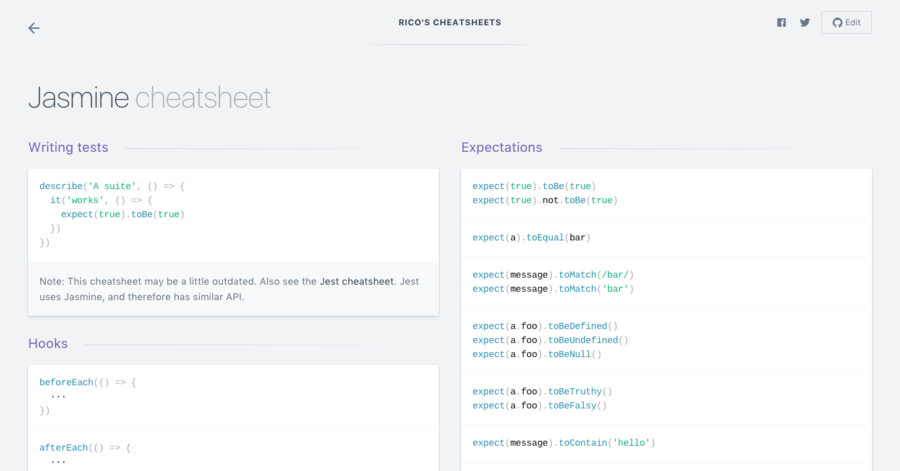Click the Jasmine cheatsheet page title
900x471 pixels.
pos(149,98)
